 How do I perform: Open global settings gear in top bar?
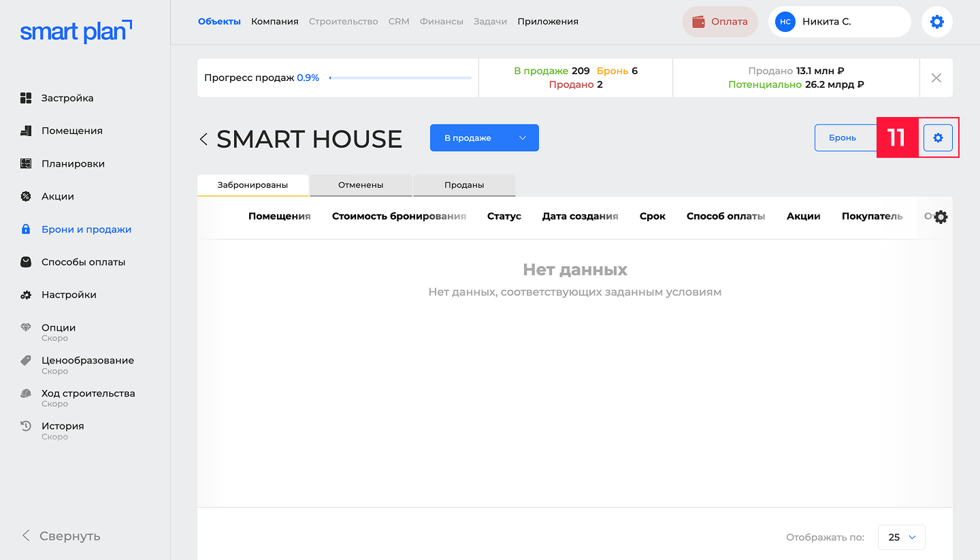pos(937,22)
